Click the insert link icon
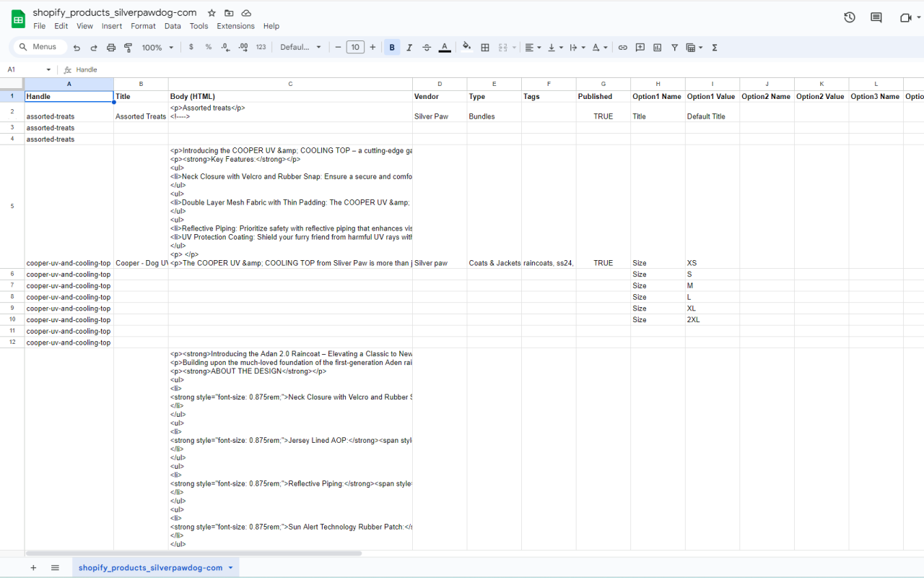The image size is (924, 578). tap(622, 48)
